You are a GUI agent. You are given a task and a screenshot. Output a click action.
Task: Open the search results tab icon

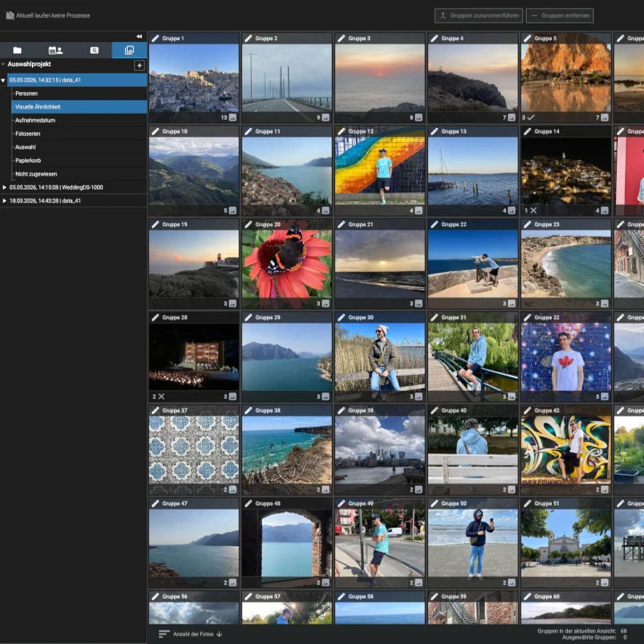click(x=94, y=50)
